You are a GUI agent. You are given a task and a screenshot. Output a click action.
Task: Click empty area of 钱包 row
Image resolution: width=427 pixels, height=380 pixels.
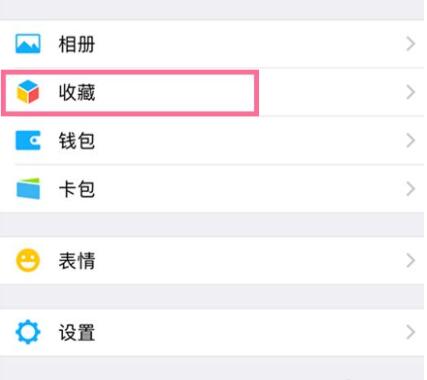click(x=247, y=141)
